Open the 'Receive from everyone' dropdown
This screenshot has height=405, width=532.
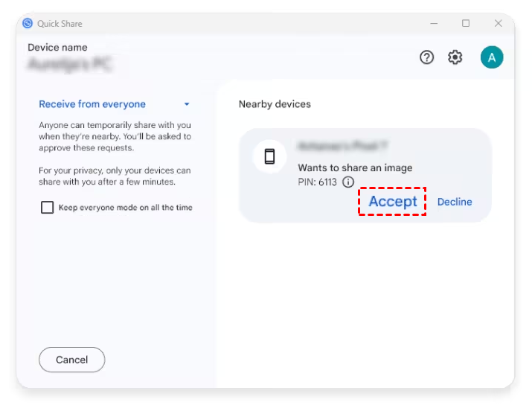[92, 104]
